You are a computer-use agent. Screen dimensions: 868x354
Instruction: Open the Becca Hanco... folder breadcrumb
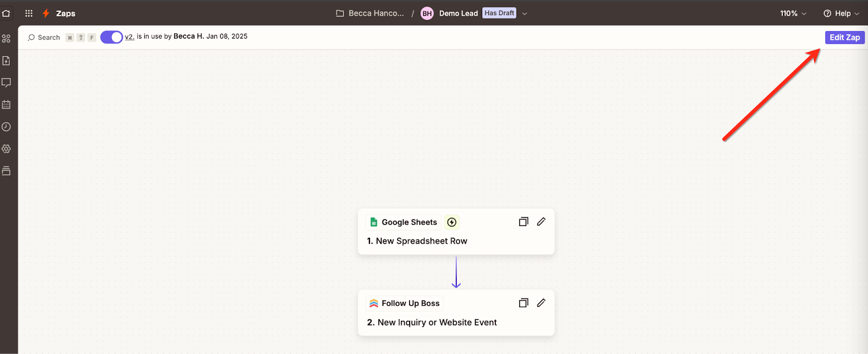[x=376, y=13]
